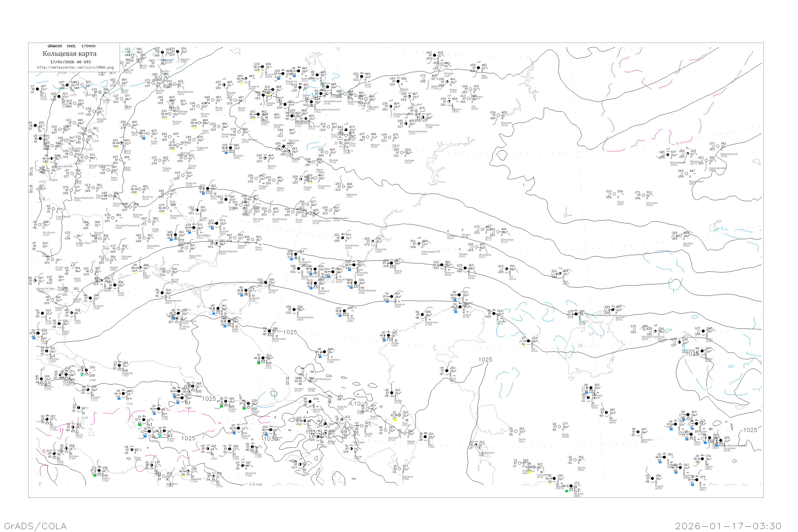This screenshot has width=798, height=532.
Task: Click the QRWA98 UAOL 170000 header code
Action: point(71,46)
